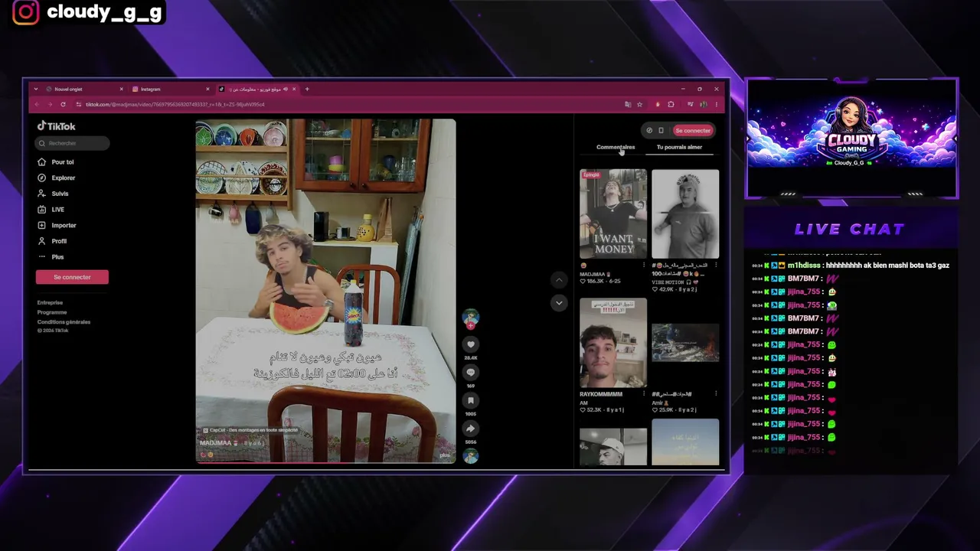Viewport: 980px width, 551px height.
Task: Bookmark this page with star icon
Action: 639,104
